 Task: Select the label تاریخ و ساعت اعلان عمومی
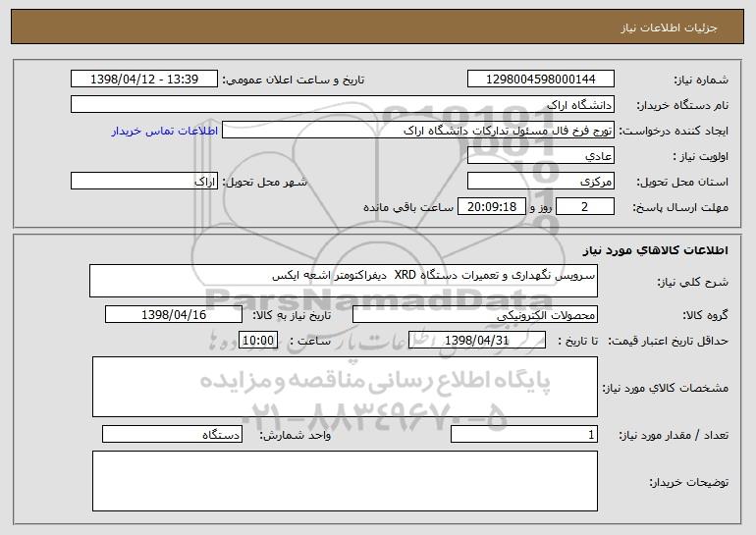click(x=294, y=80)
